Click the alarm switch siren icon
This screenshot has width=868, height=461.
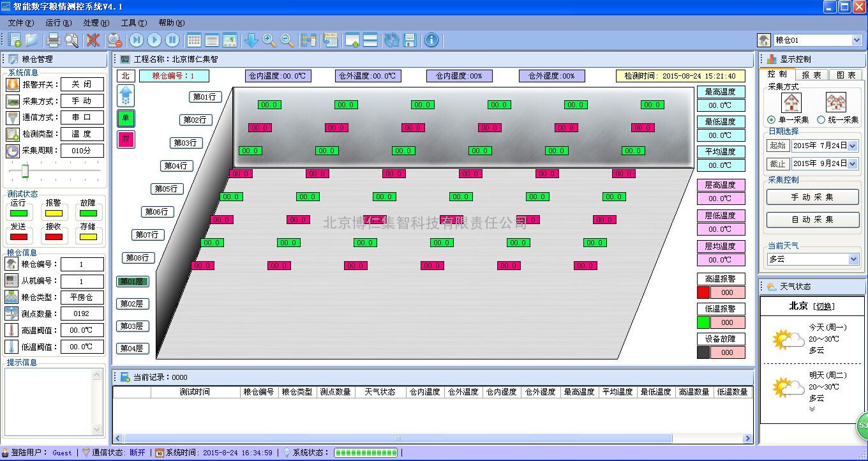[x=13, y=84]
